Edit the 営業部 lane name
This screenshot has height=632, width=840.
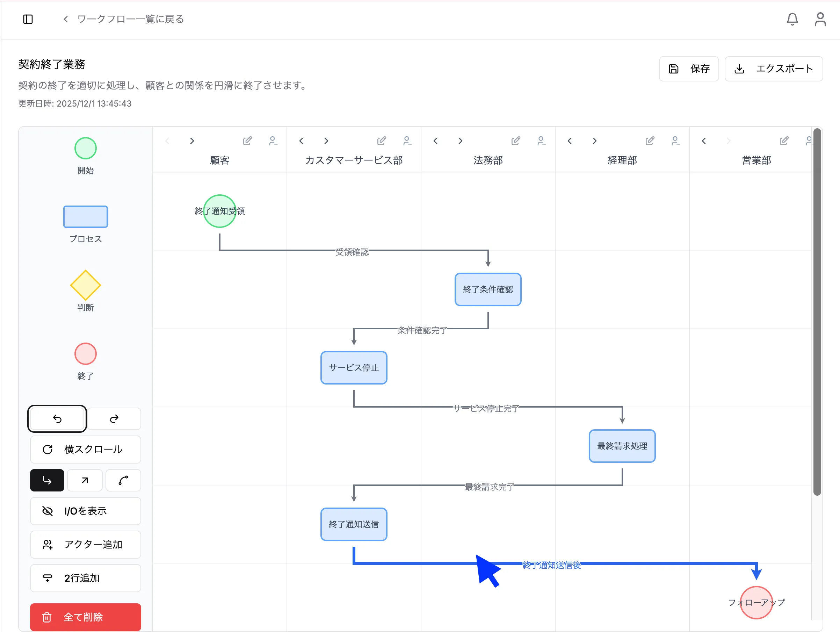784,141
